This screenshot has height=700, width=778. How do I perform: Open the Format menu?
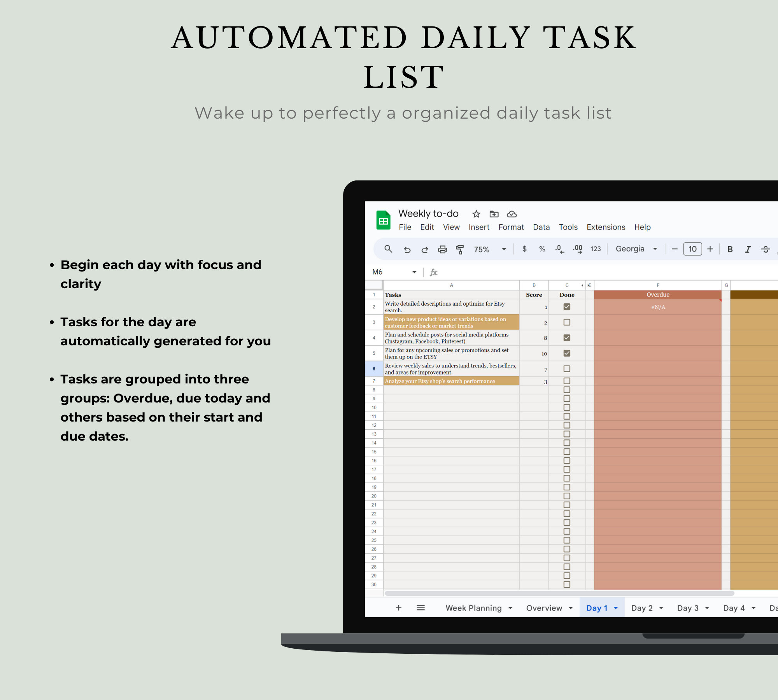(x=511, y=227)
